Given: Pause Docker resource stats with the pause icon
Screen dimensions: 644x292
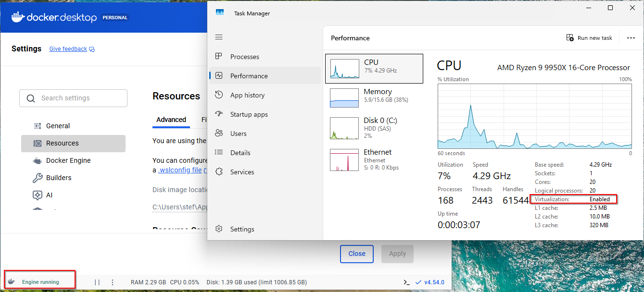Looking at the screenshot, I should 97,282.
